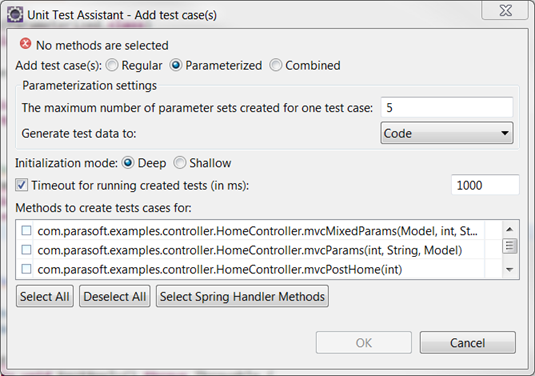
Task: Open the Generate test data to dropdown
Action: pyautogui.click(x=447, y=133)
